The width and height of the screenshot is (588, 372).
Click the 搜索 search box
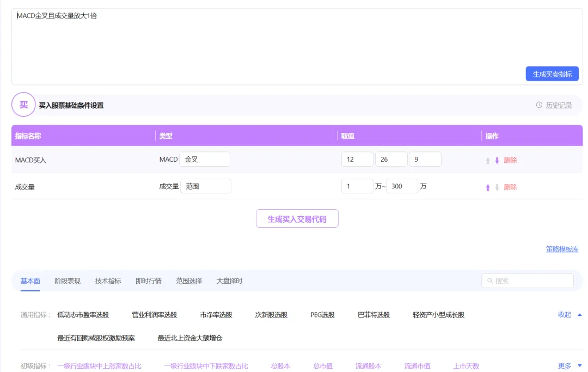pyautogui.click(x=527, y=281)
